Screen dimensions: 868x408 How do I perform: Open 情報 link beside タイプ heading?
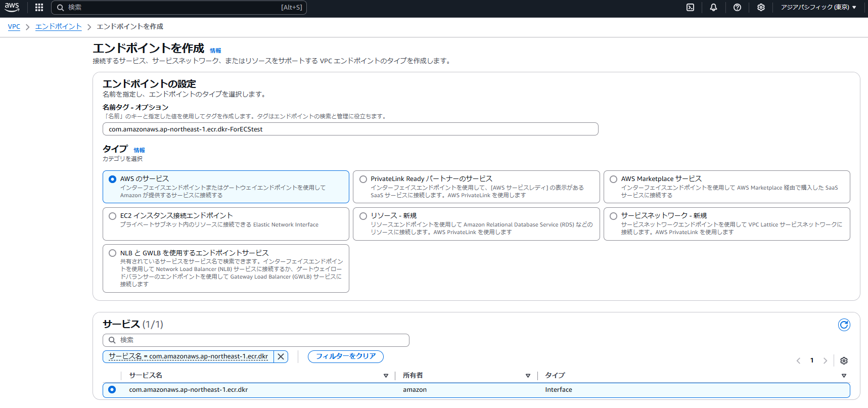coord(139,150)
